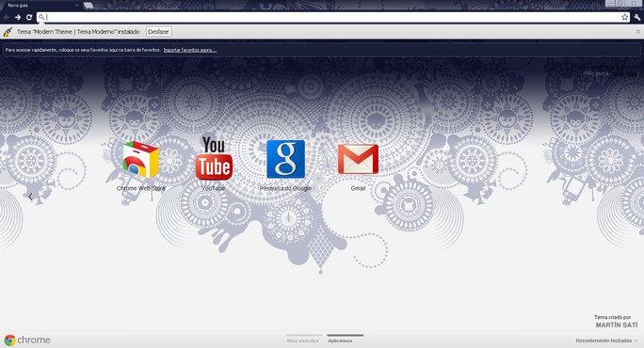Click the YouTube label text

point(213,188)
